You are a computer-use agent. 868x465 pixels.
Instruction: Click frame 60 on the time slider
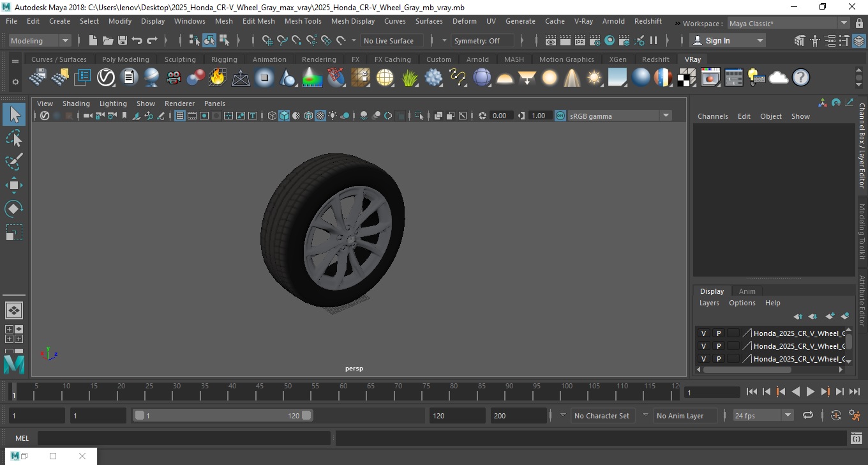(x=343, y=392)
